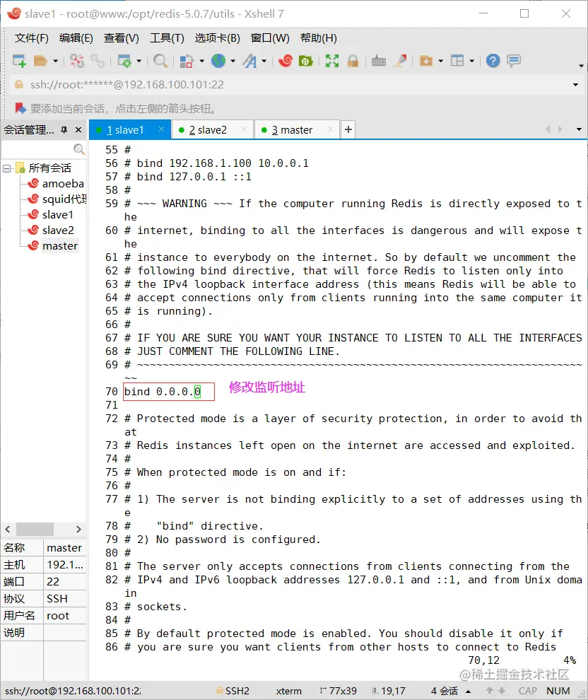Click the Font 'A' toolbar icon
This screenshot has width=588, height=700.
[x=249, y=61]
